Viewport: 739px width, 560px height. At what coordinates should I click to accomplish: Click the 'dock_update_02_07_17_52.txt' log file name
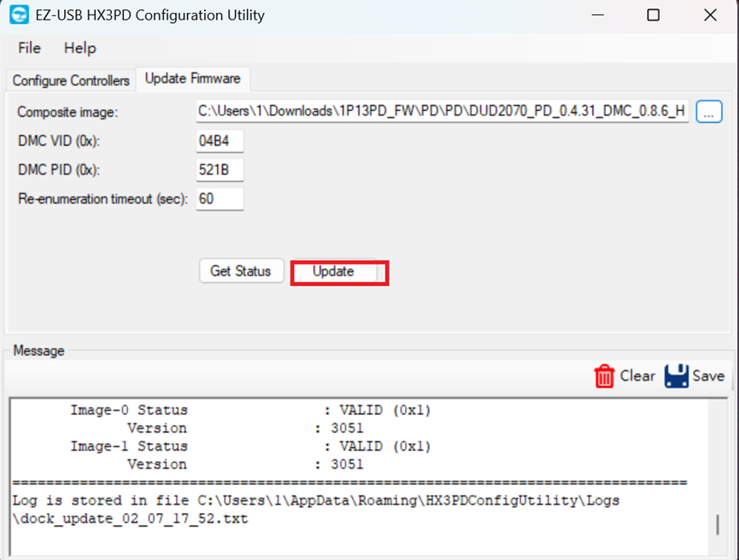tap(134, 519)
